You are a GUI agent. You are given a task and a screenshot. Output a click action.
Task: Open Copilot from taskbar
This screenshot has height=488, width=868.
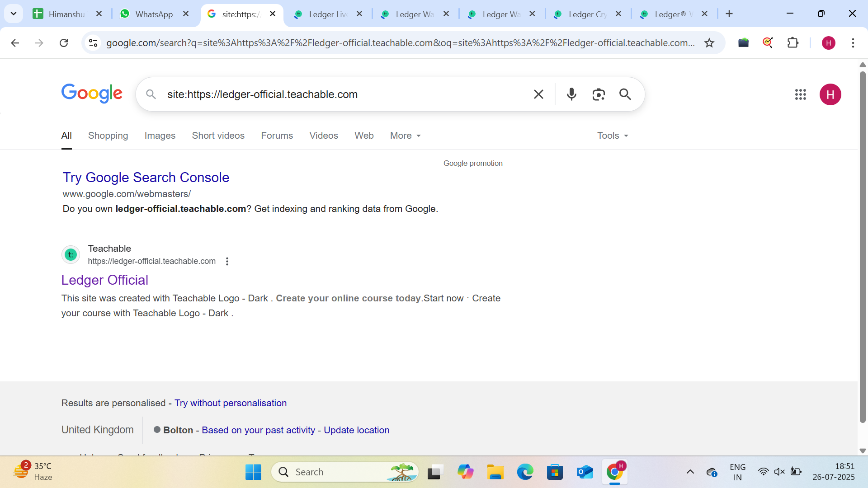465,472
